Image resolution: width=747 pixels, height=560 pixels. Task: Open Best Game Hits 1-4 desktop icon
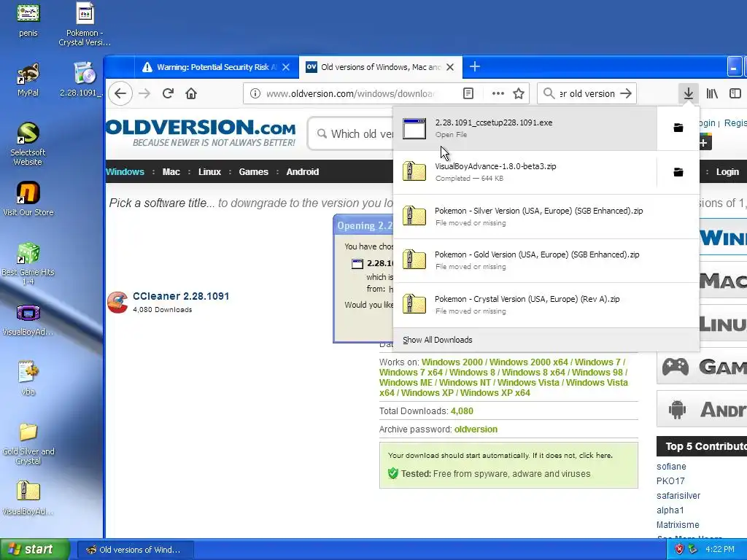tap(28, 264)
